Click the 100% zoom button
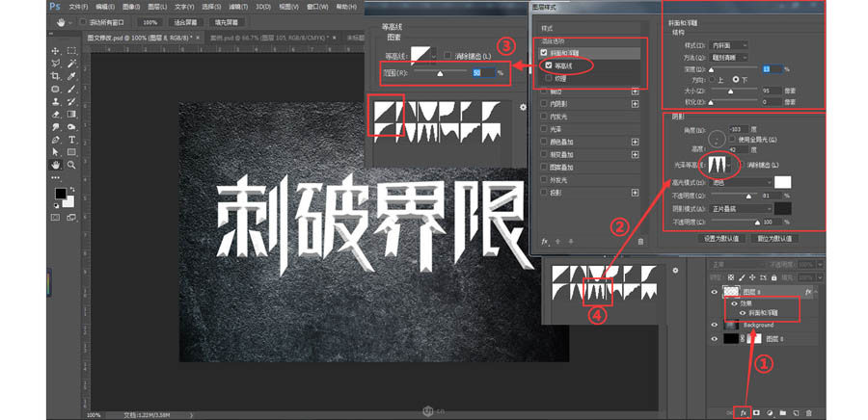This screenshot has width=868, height=420. click(x=149, y=23)
